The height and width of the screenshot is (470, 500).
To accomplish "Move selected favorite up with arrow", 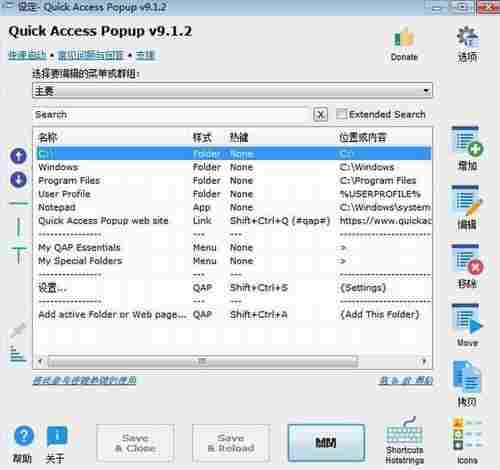I will tap(19, 156).
